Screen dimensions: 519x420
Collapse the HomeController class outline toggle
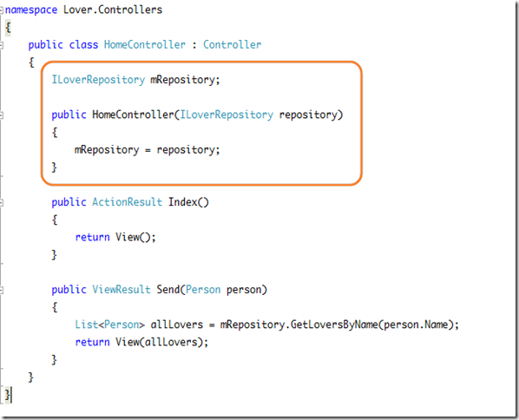[x=2, y=45]
